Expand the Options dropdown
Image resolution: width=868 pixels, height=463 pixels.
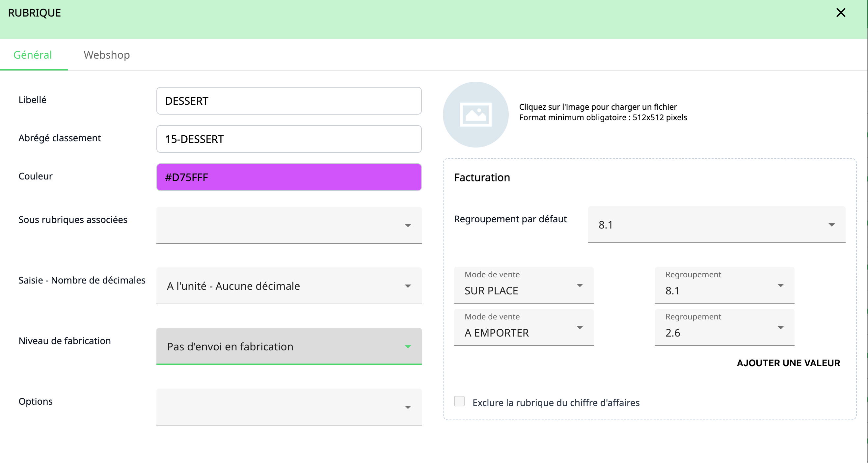tap(289, 407)
